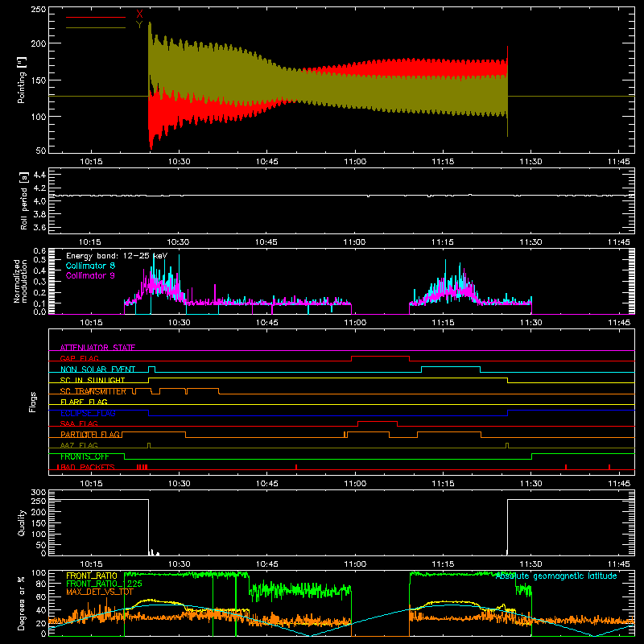Click the 4.4 tick on Roll period axis
The image size is (644, 644).
tap(39, 175)
